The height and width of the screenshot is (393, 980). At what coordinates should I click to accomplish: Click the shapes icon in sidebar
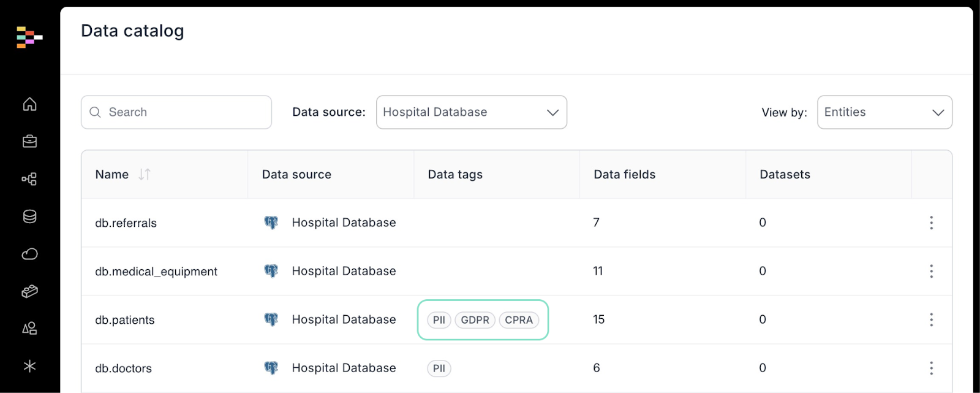coord(29,329)
